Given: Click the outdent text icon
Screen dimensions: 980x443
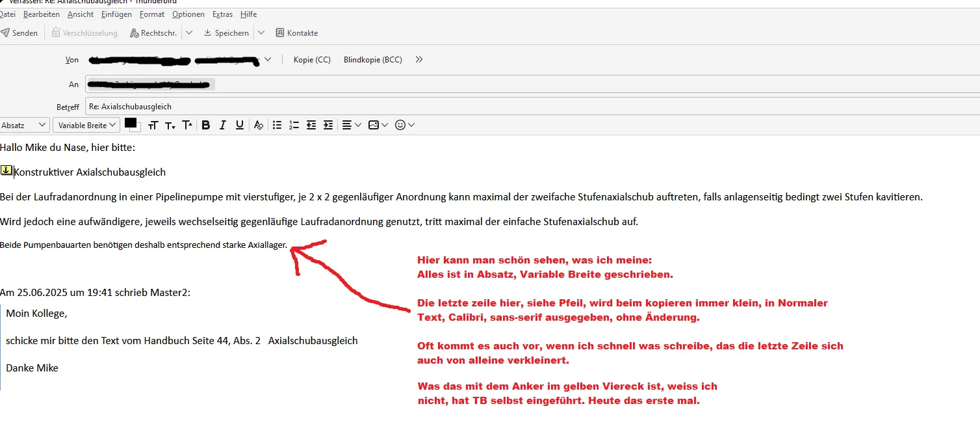Looking at the screenshot, I should click(x=311, y=125).
